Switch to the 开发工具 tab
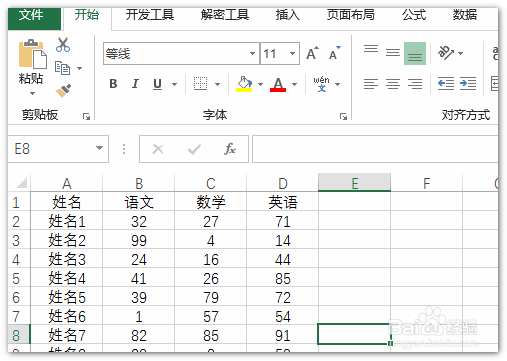 coord(150,15)
